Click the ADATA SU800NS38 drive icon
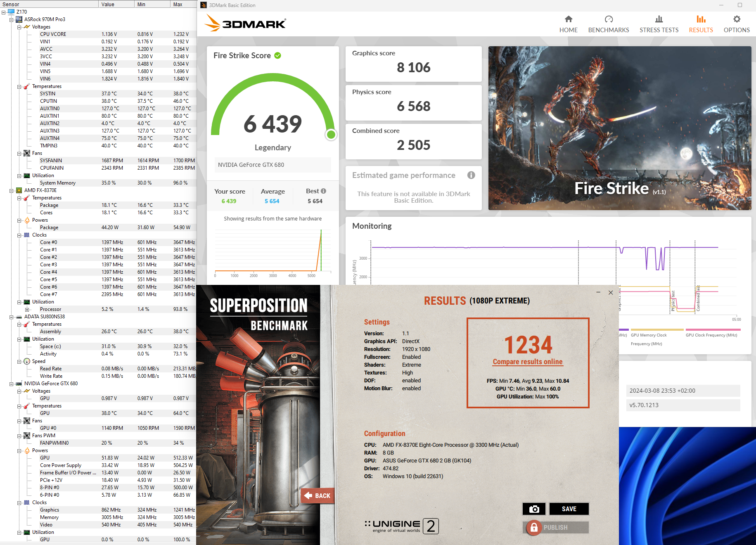 coord(19,317)
